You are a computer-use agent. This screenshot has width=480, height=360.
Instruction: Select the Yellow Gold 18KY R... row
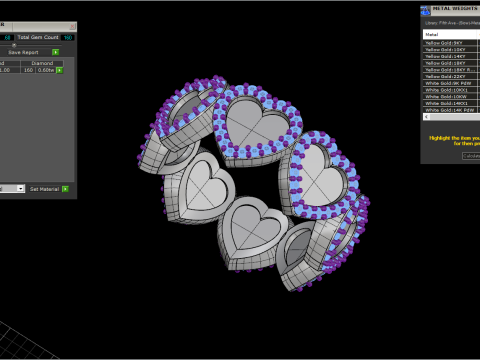click(450, 70)
